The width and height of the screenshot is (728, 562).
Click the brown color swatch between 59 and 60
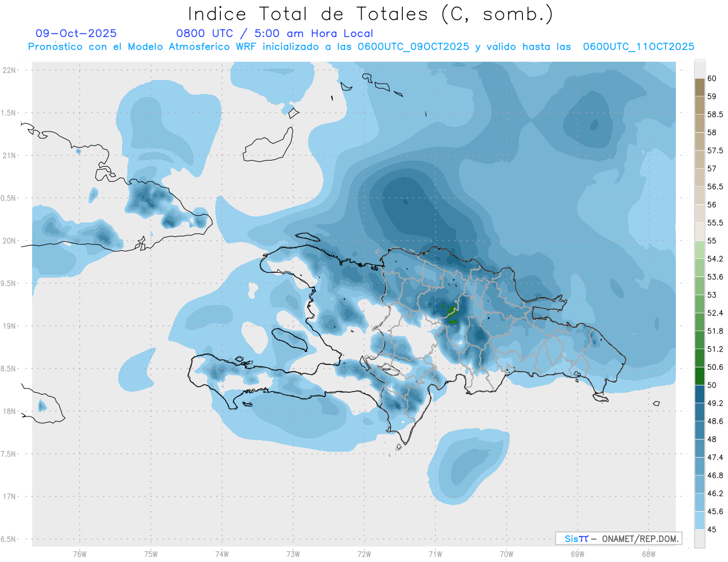click(699, 87)
